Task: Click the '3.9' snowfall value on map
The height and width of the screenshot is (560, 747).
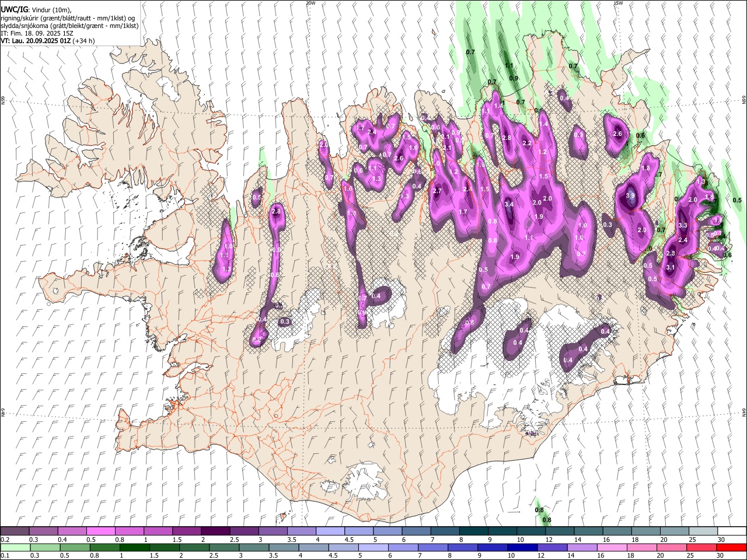Action: click(630, 195)
